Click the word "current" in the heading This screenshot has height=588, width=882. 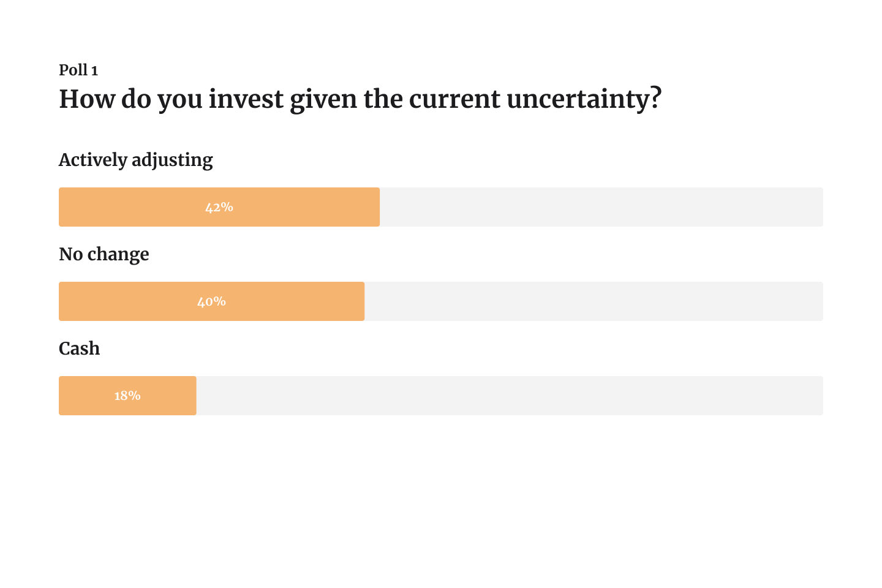[454, 99]
